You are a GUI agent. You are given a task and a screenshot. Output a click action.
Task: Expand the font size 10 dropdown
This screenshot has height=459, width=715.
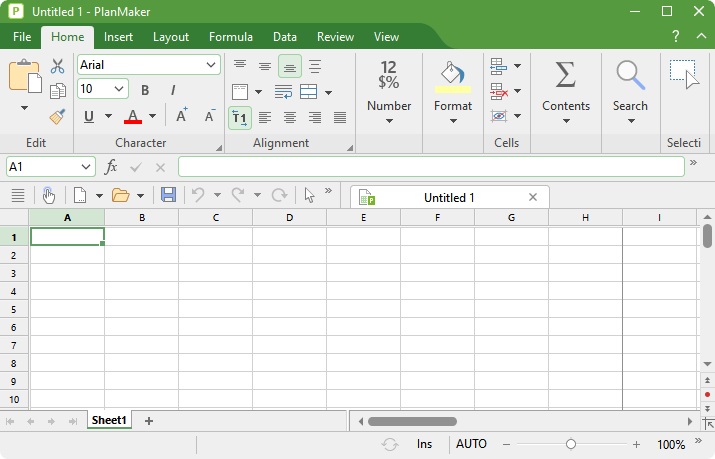[x=120, y=89]
